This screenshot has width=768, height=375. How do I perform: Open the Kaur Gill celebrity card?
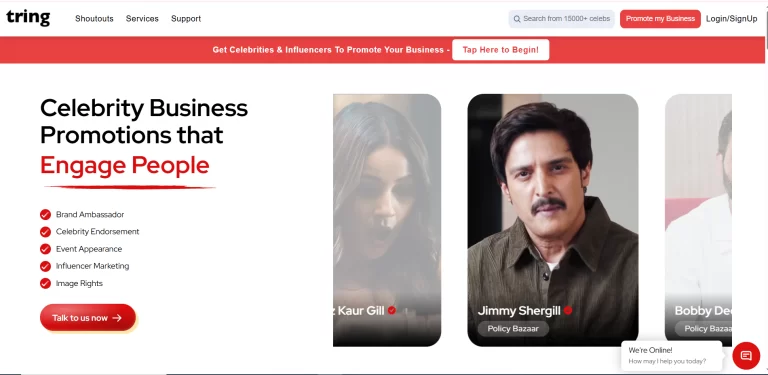(387, 220)
